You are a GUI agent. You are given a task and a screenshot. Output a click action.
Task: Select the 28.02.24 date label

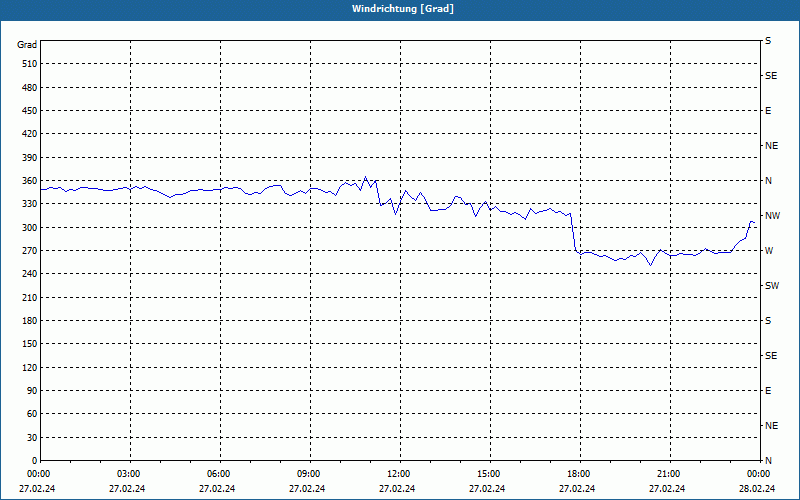click(757, 489)
